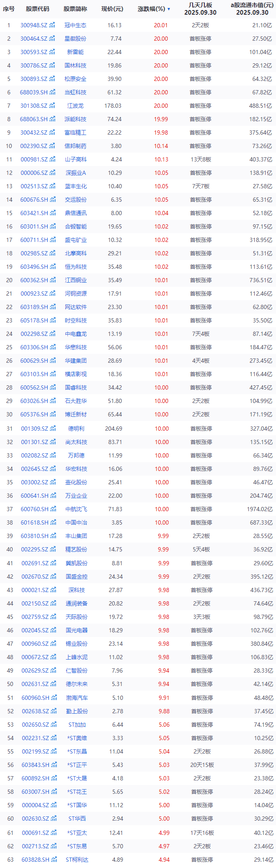Sort by 涨跌幅(%) using the arrow indicator
This screenshot has width=276, height=868.
(x=169, y=9)
